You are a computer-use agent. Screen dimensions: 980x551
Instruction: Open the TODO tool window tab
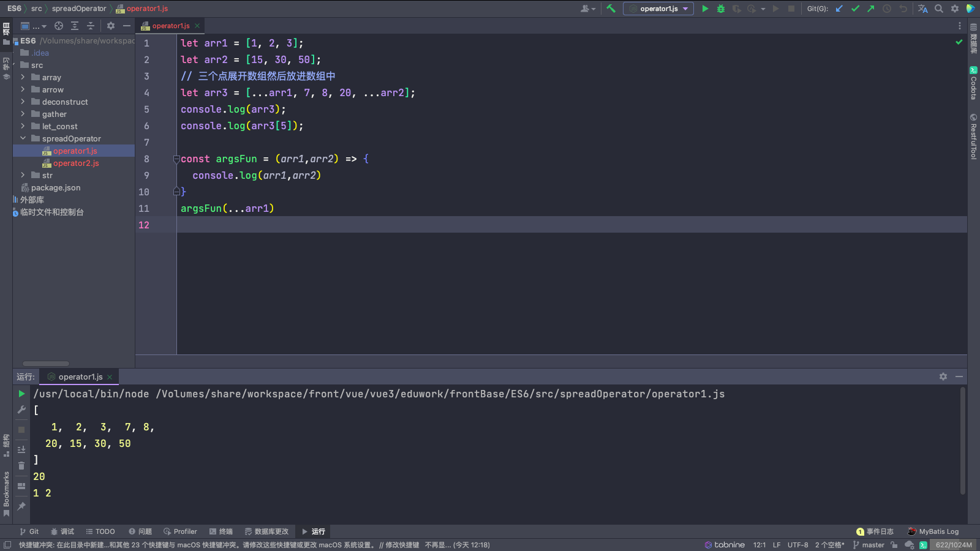pos(100,531)
